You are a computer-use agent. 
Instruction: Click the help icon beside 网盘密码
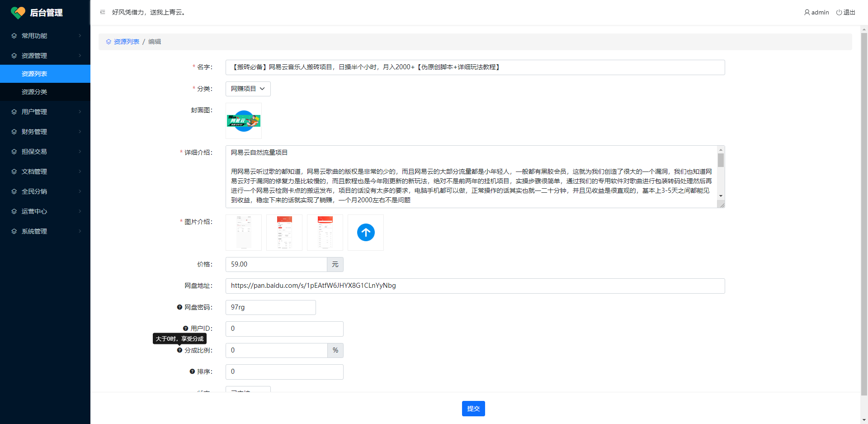coord(179,307)
